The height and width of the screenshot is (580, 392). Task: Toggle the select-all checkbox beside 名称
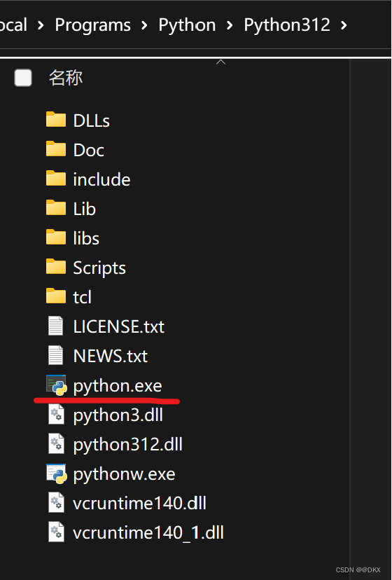click(x=23, y=78)
